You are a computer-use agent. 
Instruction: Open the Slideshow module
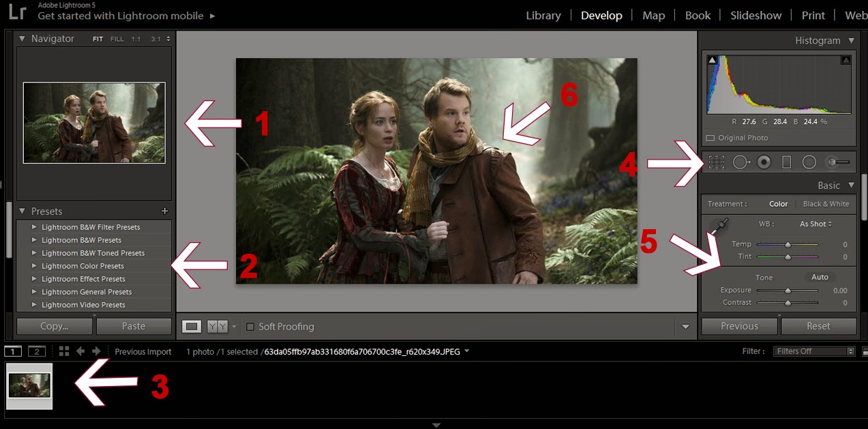click(x=756, y=16)
